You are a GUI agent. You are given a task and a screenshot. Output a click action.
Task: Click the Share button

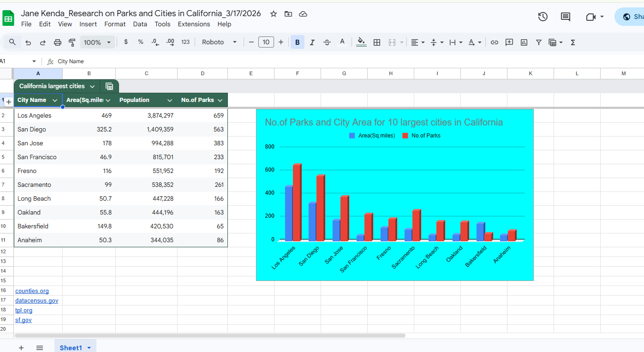[630, 17]
